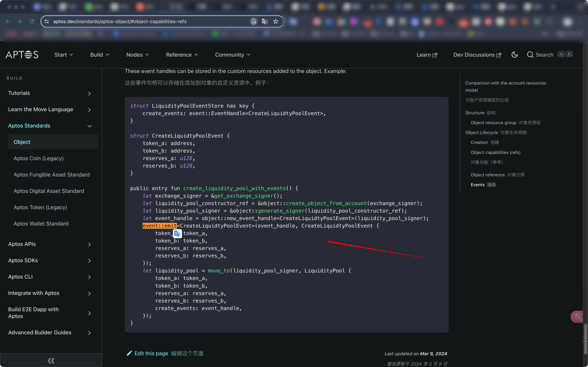Click the translate popup icon in code block
Screen dimensions: 588x367
click(177, 233)
